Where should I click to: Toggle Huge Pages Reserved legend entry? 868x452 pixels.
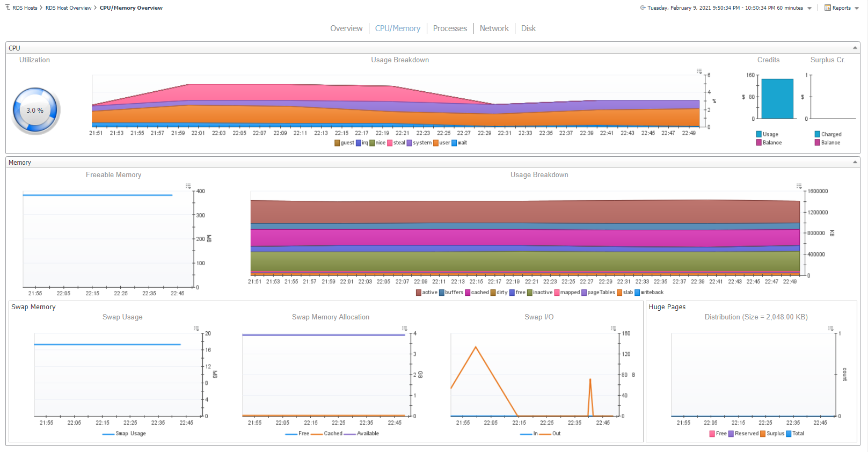tap(743, 434)
